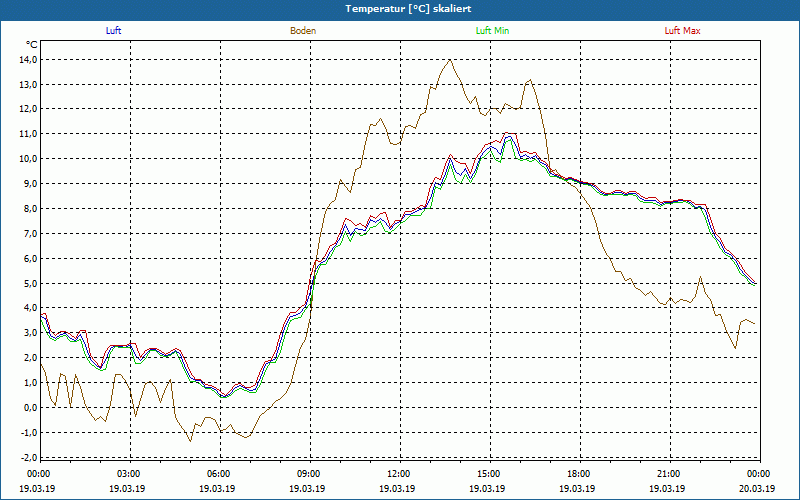This screenshot has height=500, width=800.
Task: Click the '-1,0' y-axis value
Action: pos(30,433)
